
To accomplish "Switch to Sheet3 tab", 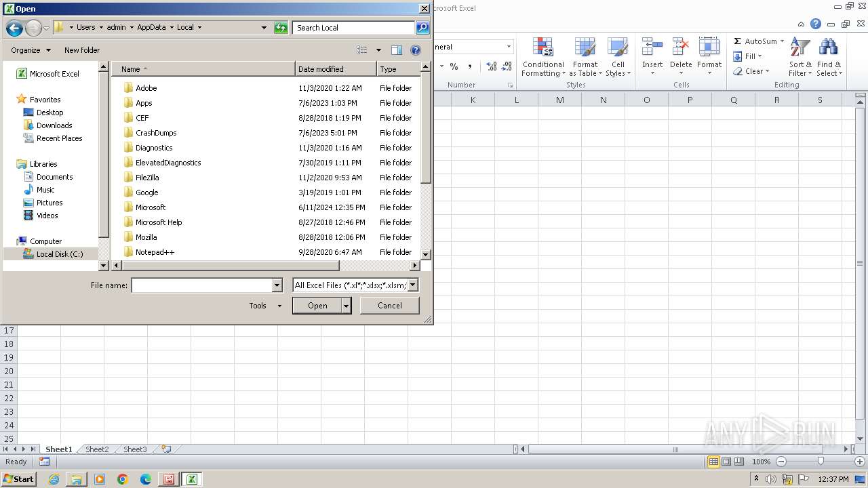I will 134,449.
